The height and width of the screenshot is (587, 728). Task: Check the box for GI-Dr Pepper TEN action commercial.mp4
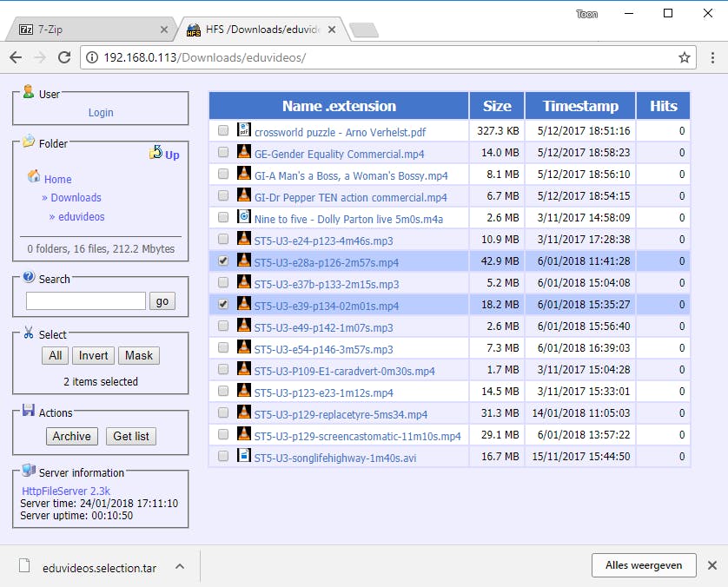[223, 195]
